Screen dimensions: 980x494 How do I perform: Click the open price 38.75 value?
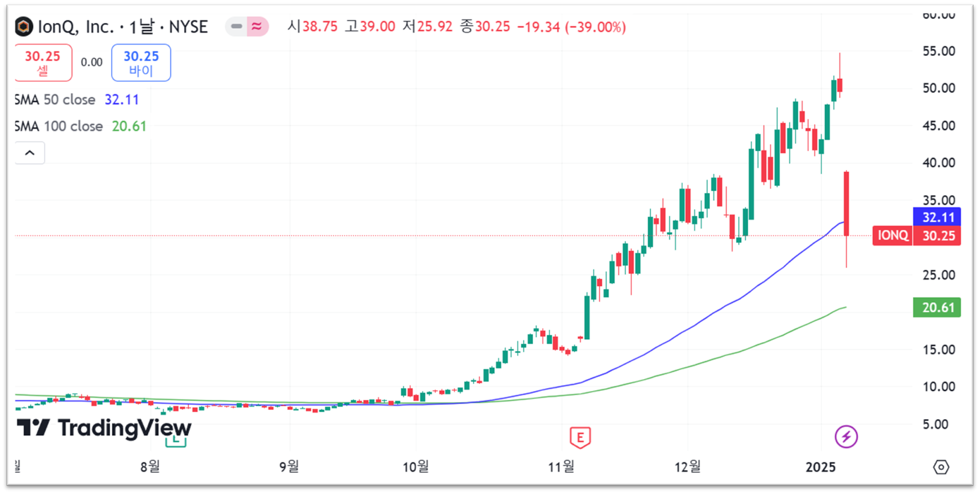[x=320, y=27]
